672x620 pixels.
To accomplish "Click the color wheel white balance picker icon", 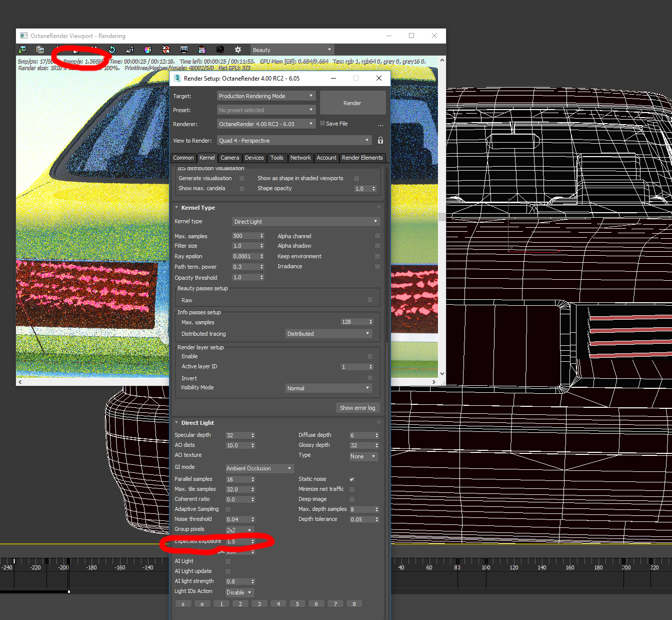I will coord(148,50).
